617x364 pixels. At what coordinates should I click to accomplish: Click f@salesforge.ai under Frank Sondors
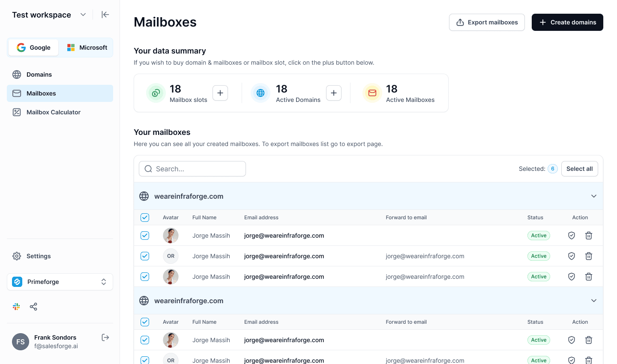[x=56, y=346]
